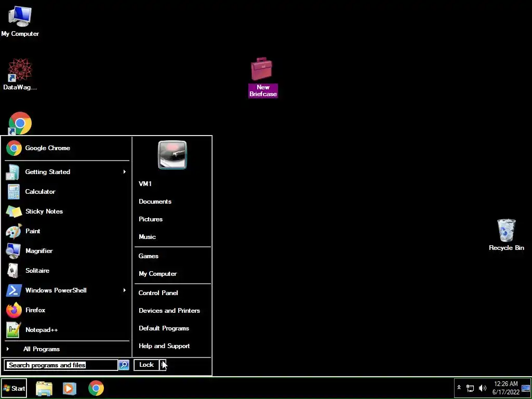Image resolution: width=532 pixels, height=399 pixels.
Task: Launch Solitaire from the Start menu
Action: point(67,271)
